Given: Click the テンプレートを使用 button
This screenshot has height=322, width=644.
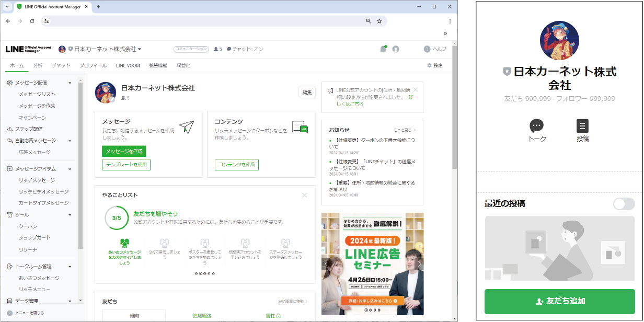Looking at the screenshot, I should (126, 165).
